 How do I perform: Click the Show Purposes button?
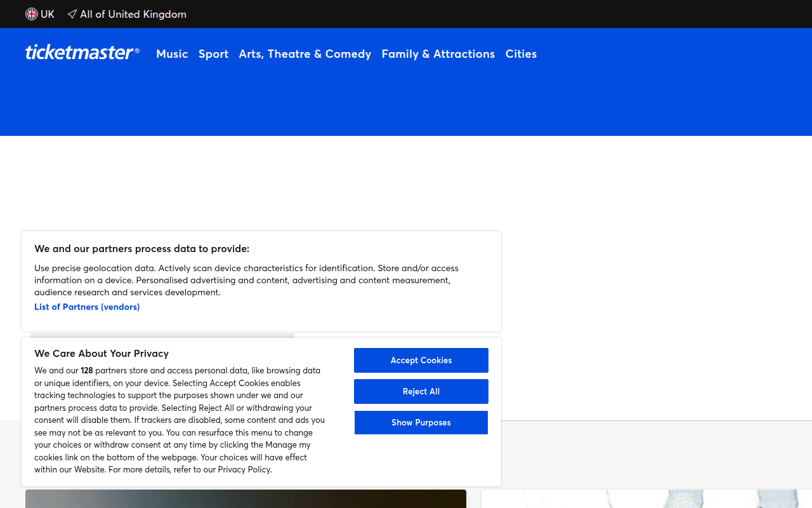click(421, 422)
